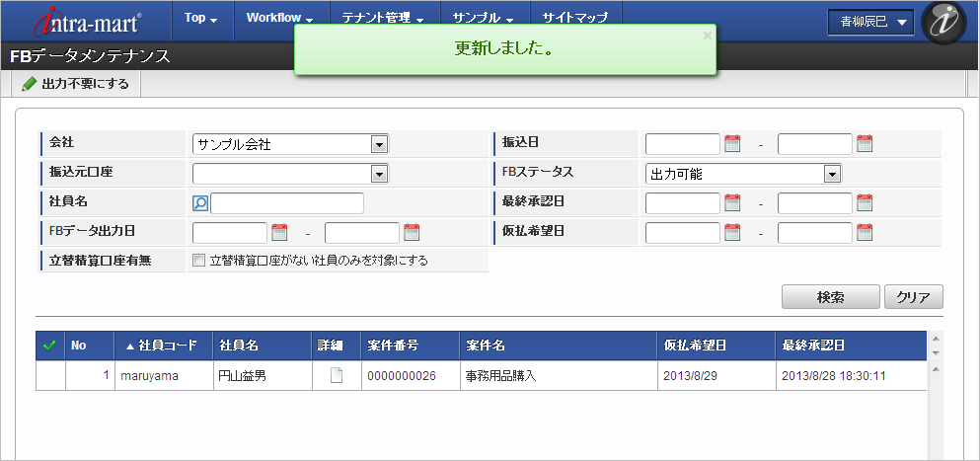Open the サンプル menu
Image resolution: width=980 pixels, height=461 pixels.
484,19
